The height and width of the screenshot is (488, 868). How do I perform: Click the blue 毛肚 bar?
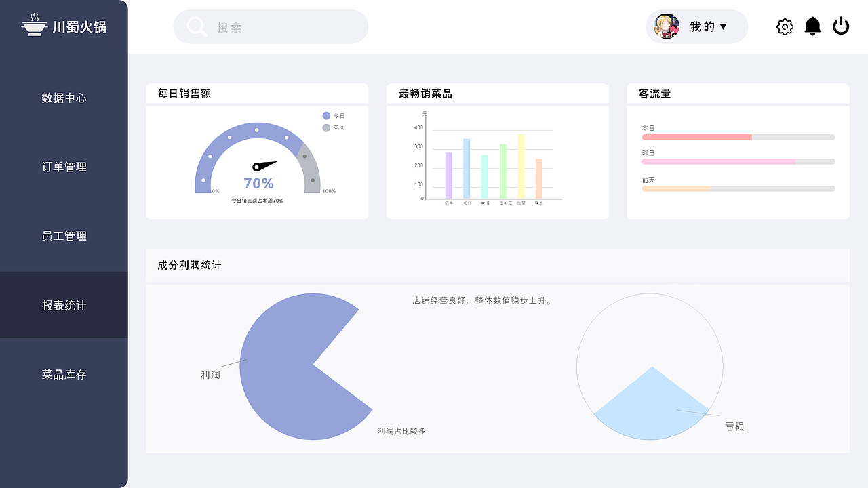click(467, 169)
